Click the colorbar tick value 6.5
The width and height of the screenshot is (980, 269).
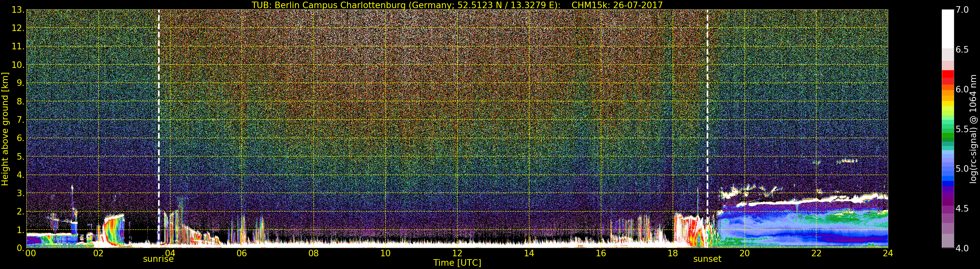click(x=962, y=50)
